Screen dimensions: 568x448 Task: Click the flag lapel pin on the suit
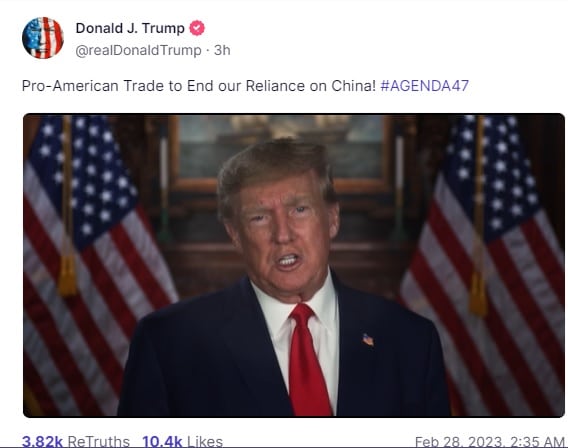[x=368, y=340]
